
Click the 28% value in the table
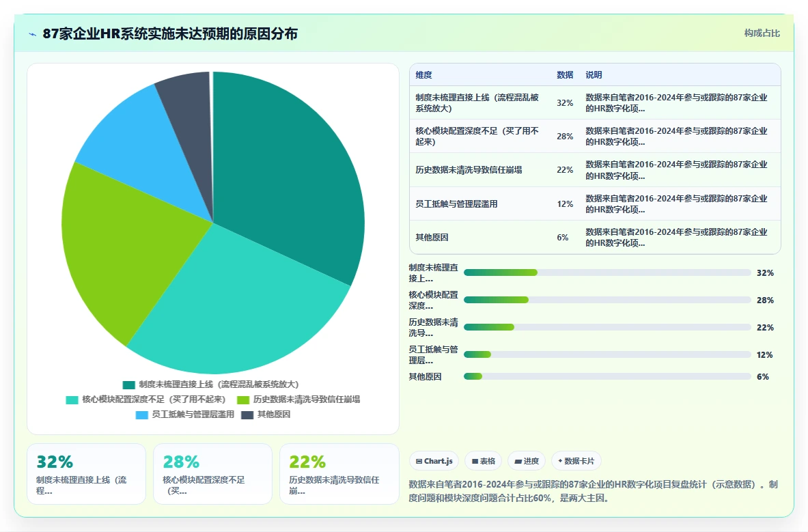coord(565,137)
